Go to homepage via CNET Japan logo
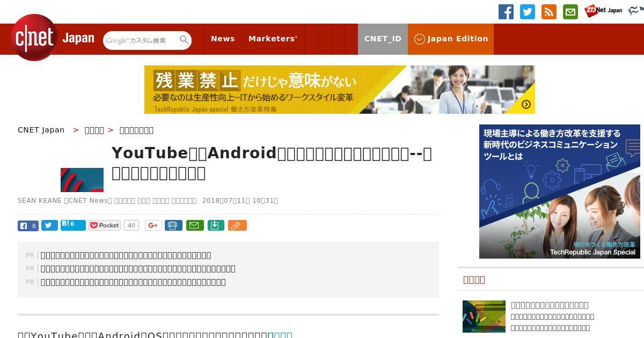Viewport: 644px width, 338px height. [x=53, y=38]
